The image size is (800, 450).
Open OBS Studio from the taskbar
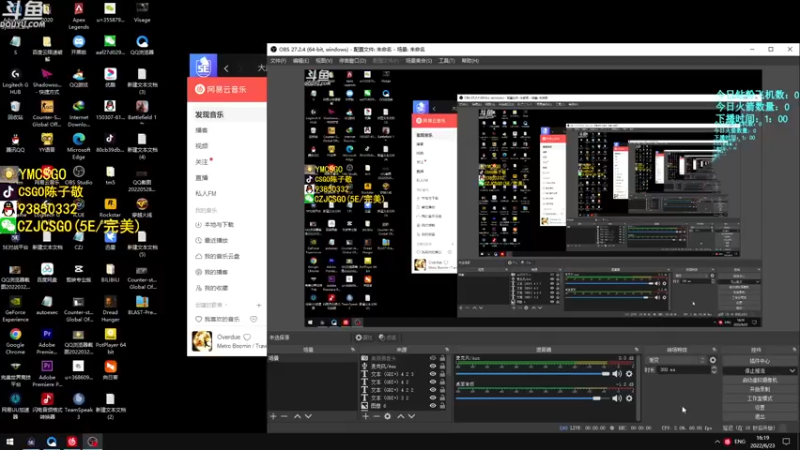[92, 441]
